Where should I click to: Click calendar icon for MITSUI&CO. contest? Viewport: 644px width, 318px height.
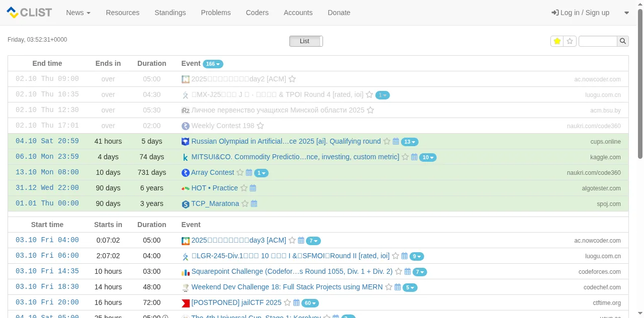tap(414, 157)
